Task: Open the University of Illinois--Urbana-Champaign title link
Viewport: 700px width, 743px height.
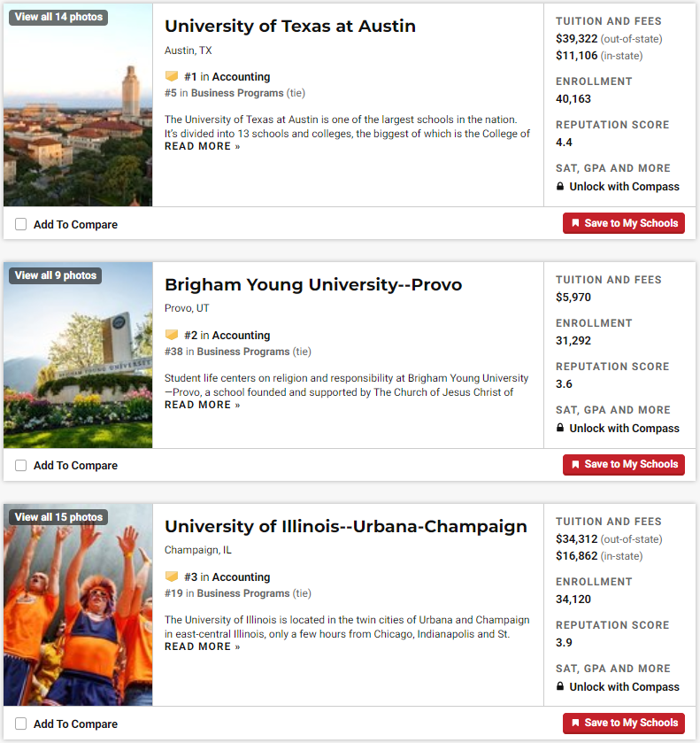Action: coord(346,526)
